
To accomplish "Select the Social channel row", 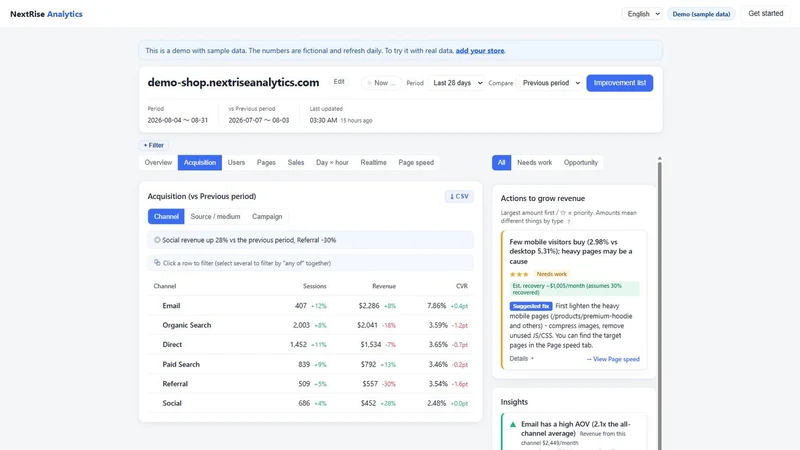I will tap(311, 403).
